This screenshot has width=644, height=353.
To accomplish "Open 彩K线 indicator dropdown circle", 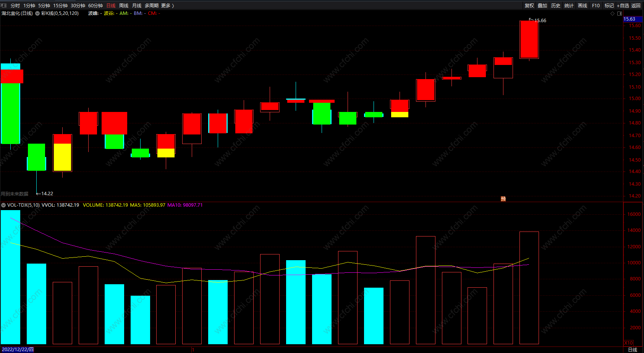I will pos(37,13).
